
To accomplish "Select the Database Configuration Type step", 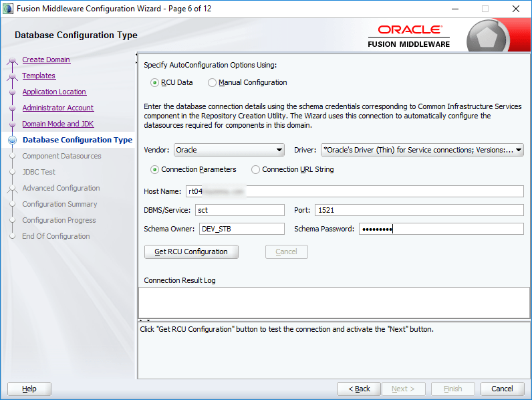I will (78, 140).
